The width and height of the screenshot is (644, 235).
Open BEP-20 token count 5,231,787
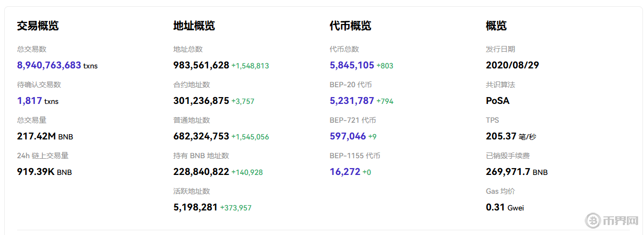[x=352, y=101]
